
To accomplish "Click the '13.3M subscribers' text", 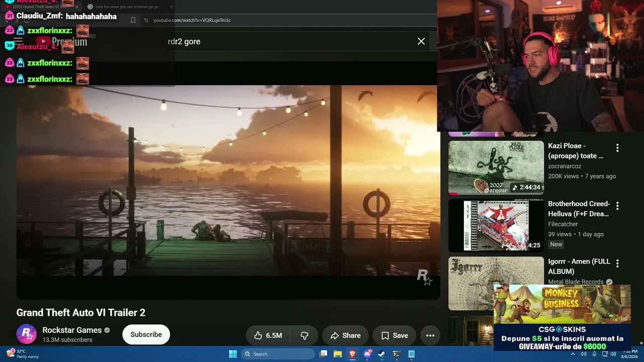I will [67, 340].
